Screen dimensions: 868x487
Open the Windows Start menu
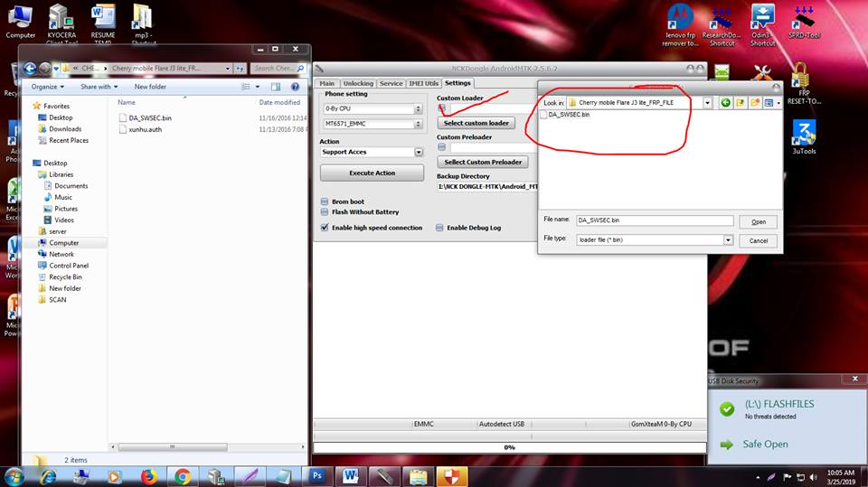pos(14,476)
